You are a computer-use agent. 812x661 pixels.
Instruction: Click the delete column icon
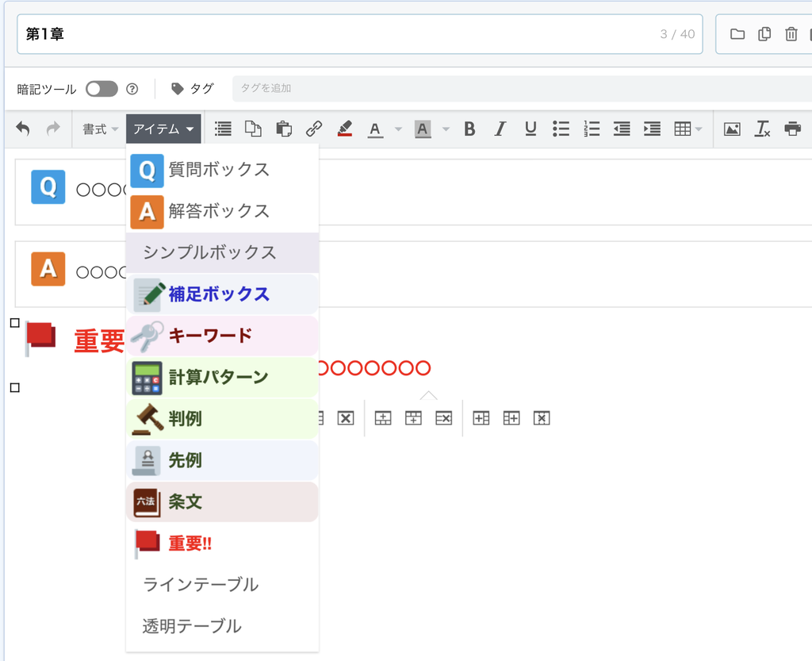(542, 418)
